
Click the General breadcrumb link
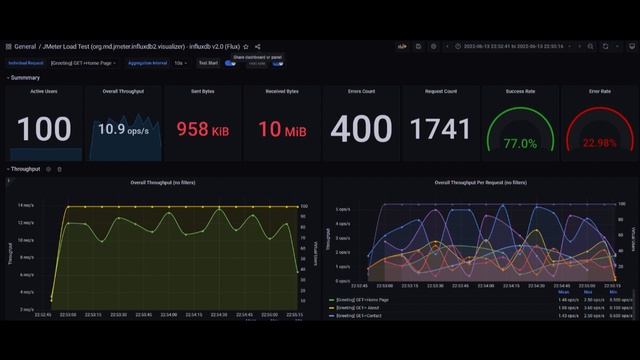[x=25, y=47]
